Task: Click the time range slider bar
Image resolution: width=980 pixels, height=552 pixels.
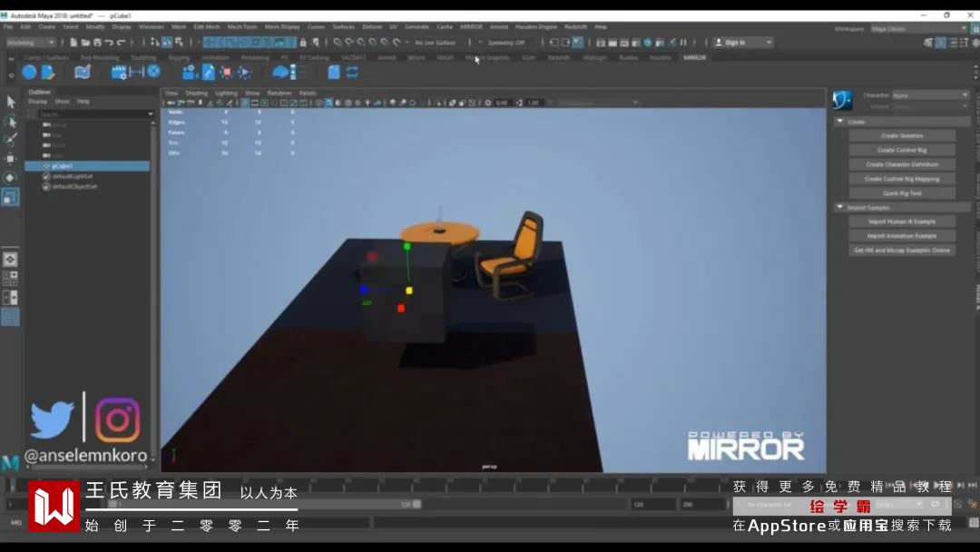Action: coord(265,504)
